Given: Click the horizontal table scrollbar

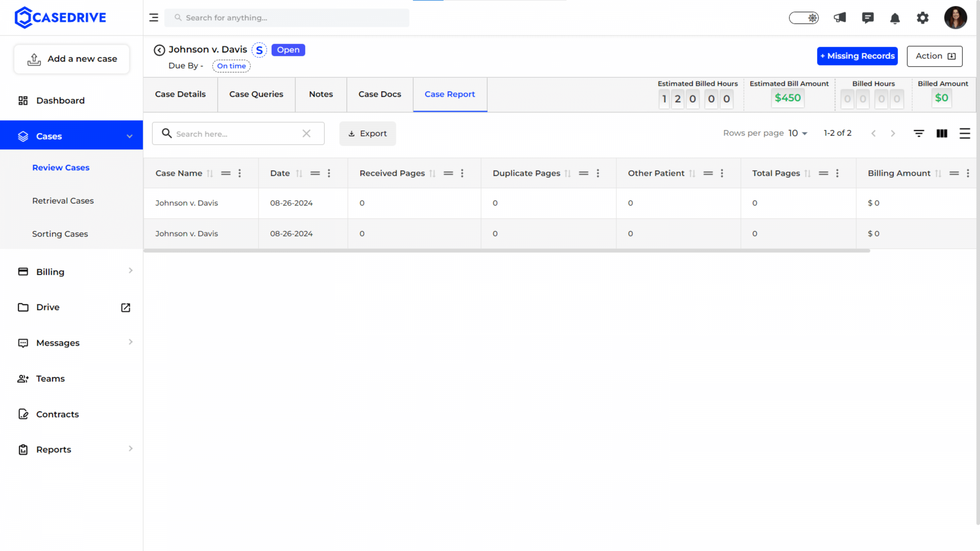Looking at the screenshot, I should (x=506, y=251).
